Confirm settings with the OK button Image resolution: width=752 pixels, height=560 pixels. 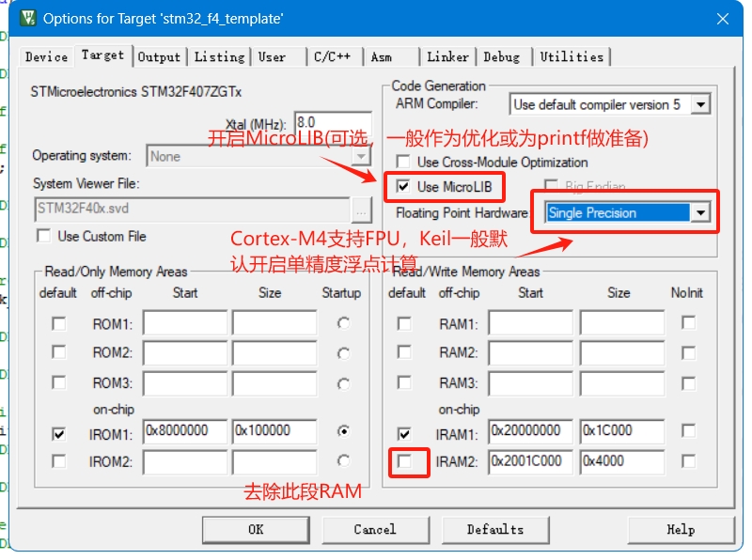tap(256, 530)
